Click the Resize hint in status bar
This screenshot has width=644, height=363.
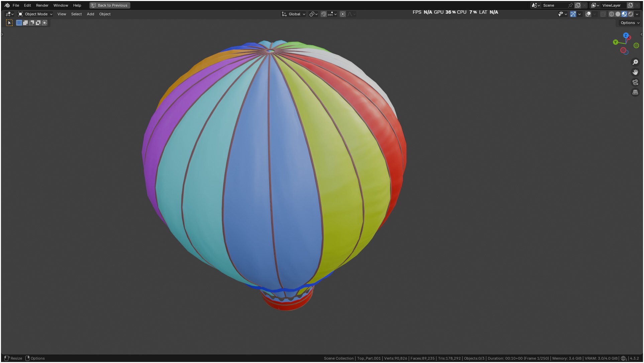[13, 358]
